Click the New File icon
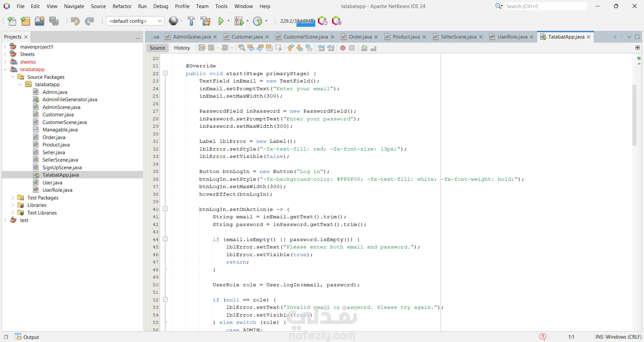Image resolution: width=644 pixels, height=342 pixels. [x=12, y=21]
